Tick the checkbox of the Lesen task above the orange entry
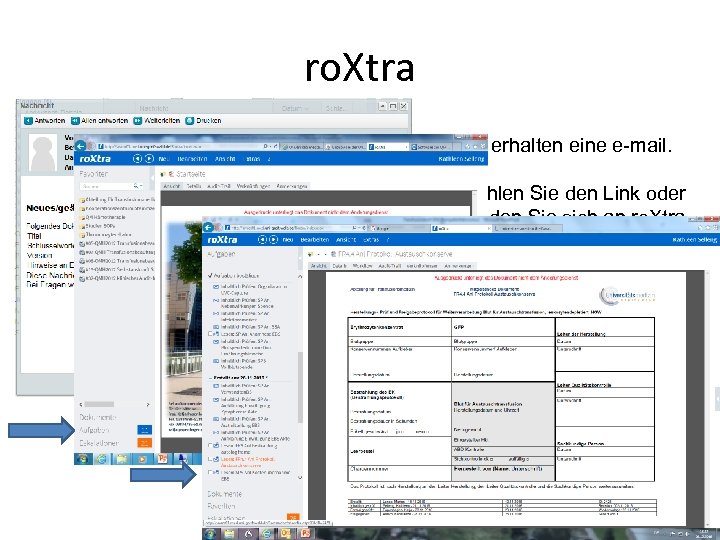Viewport: 720px width, 540px height. pyautogui.click(x=211, y=445)
